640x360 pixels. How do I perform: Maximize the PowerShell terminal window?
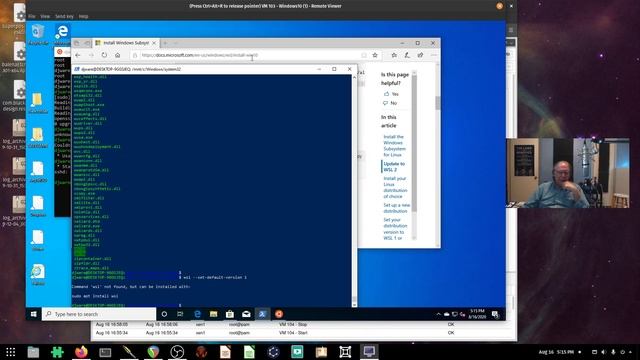coord(334,69)
